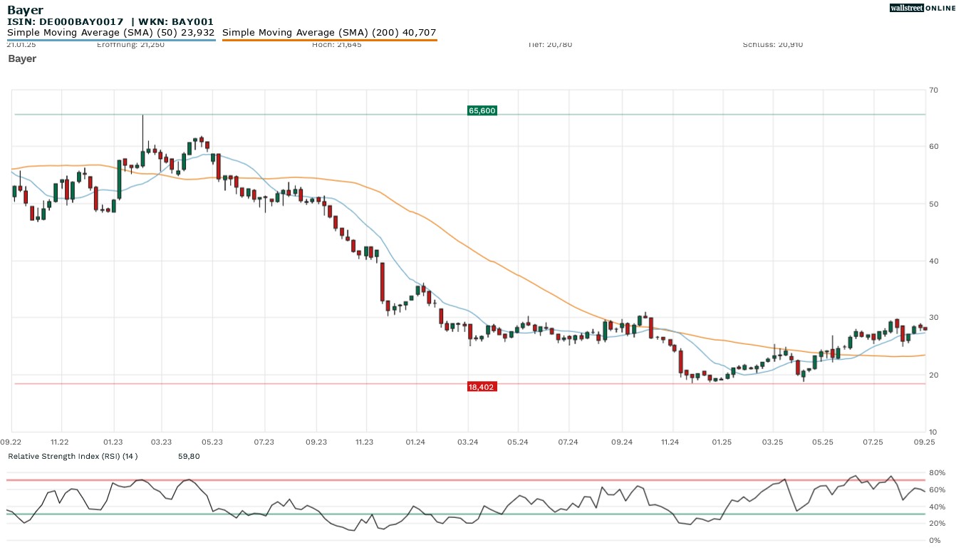The image size is (961, 560).
Task: Click the 20% RSI axis label
Action: 936,524
